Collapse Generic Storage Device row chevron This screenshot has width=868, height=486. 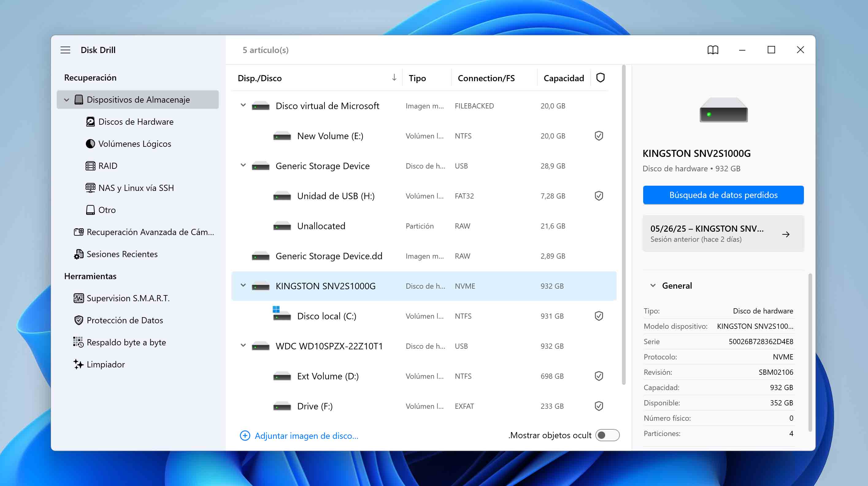click(243, 165)
